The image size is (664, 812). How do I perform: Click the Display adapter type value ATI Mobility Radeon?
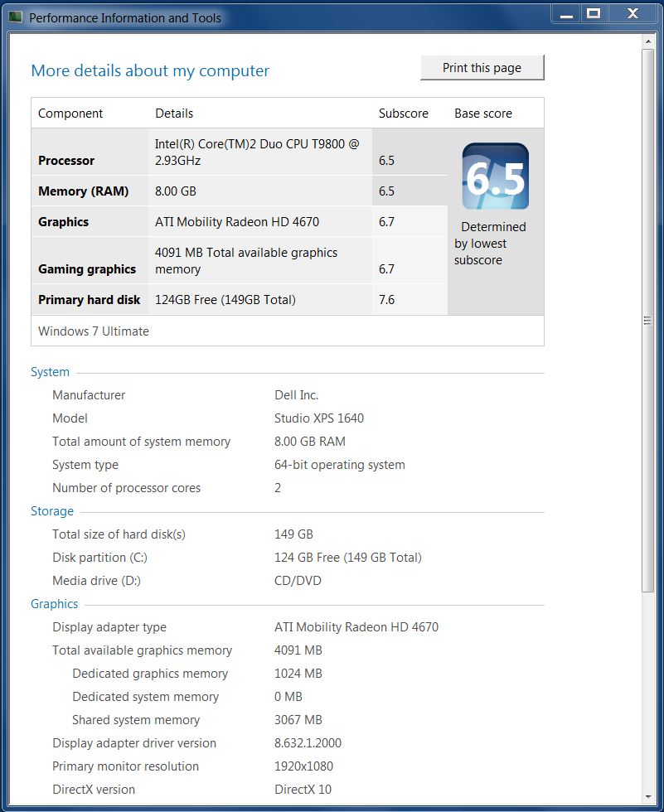(356, 627)
